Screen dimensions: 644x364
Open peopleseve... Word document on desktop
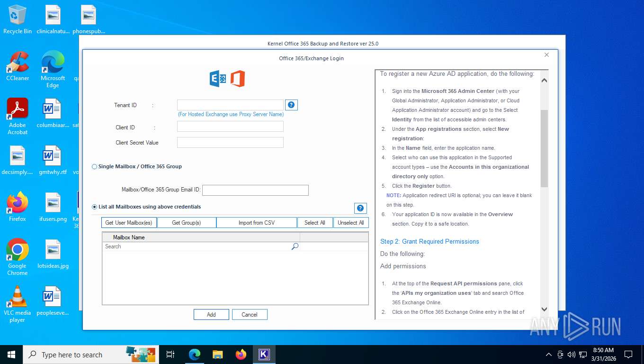point(53,301)
